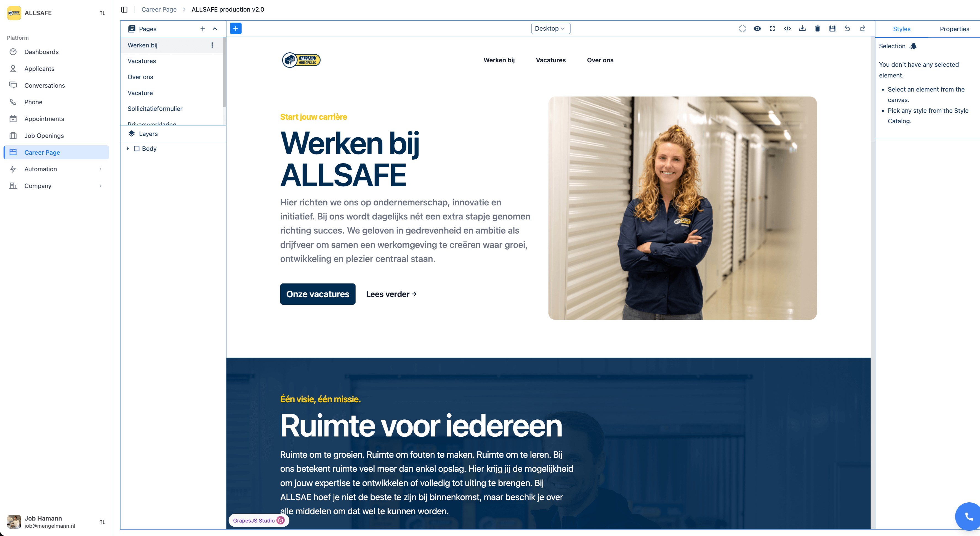Toggle fullscreen mode icon
The height and width of the screenshot is (536, 980).
click(x=772, y=28)
